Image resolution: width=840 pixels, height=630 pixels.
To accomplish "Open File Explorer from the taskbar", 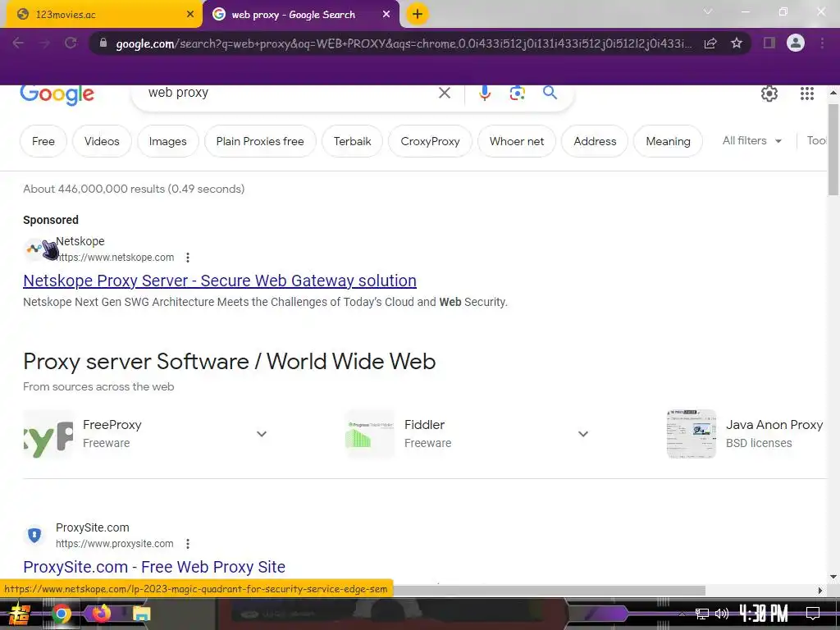I will coord(141,614).
